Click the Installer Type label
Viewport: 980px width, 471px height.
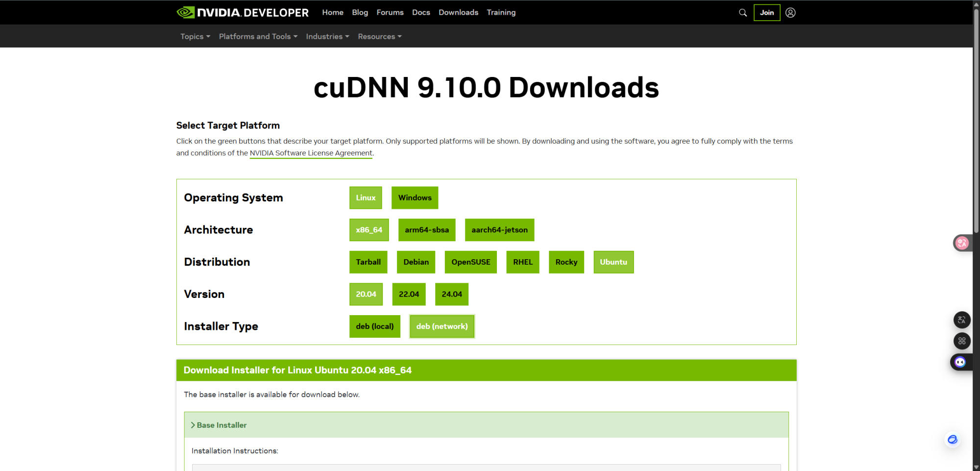pyautogui.click(x=221, y=326)
